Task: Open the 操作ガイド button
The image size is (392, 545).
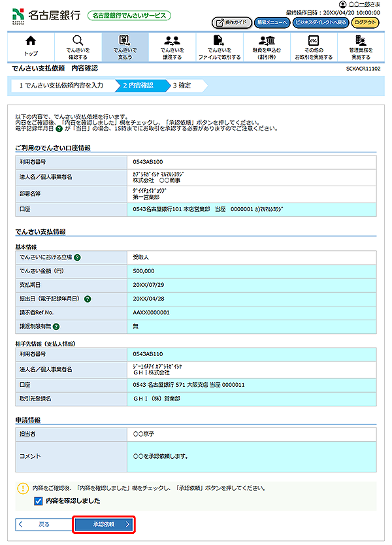Action: 231,22
